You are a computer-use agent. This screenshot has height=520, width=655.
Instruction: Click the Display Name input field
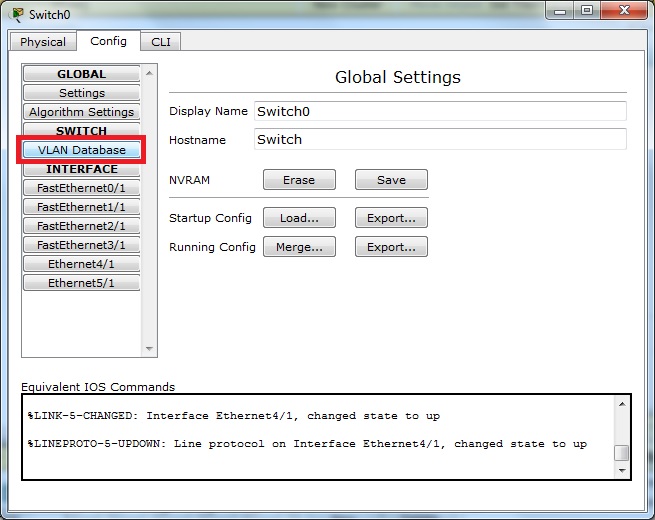coord(440,111)
